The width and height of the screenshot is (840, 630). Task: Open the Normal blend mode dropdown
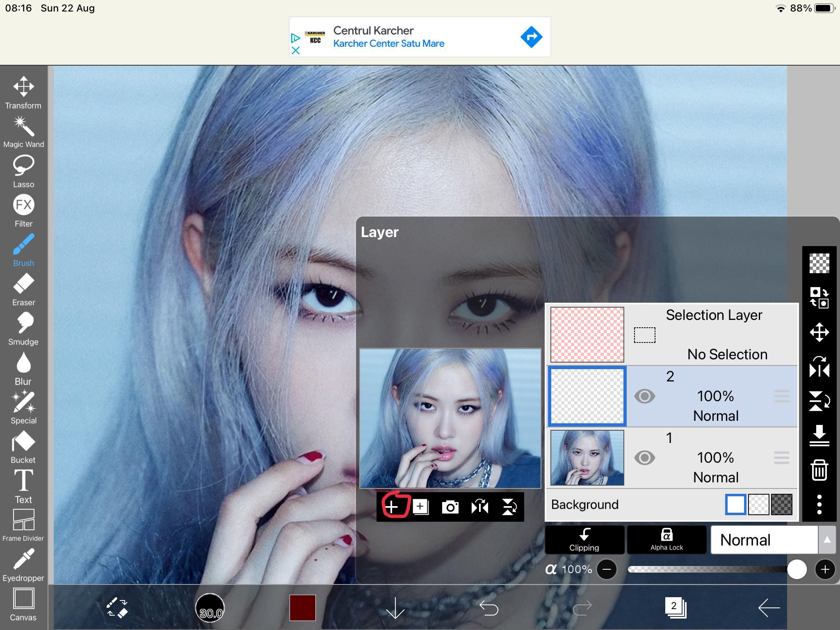point(764,540)
